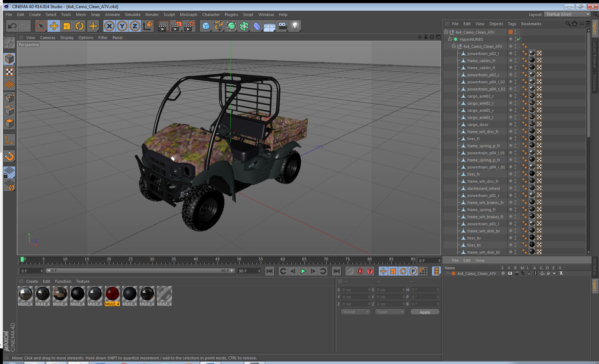
Task: Switch to Texture mode checkerboard icon
Action: pyautogui.click(x=9, y=72)
